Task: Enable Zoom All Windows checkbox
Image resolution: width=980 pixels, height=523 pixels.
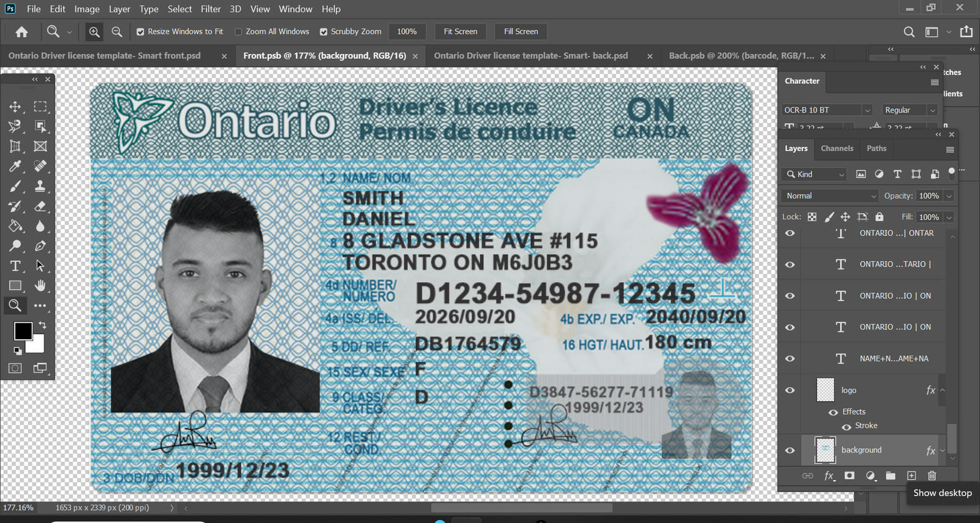Action: (239, 32)
